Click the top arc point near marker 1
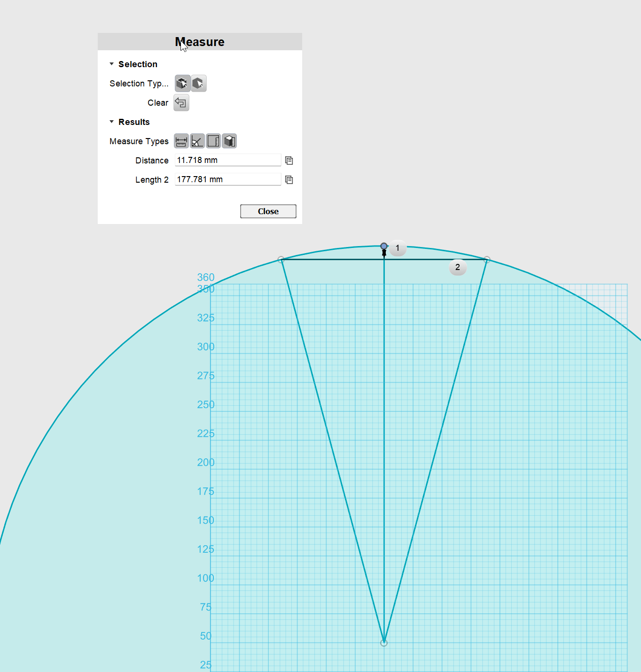The width and height of the screenshot is (641, 672). click(384, 246)
